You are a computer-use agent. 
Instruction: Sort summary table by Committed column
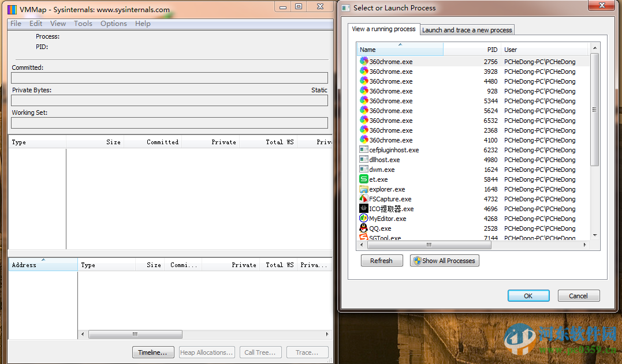point(152,142)
